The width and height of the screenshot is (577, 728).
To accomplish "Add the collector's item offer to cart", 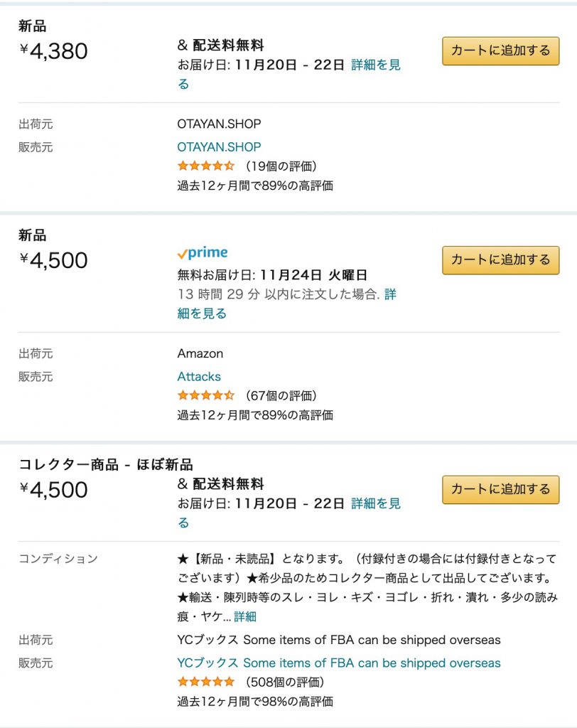I will [500, 489].
